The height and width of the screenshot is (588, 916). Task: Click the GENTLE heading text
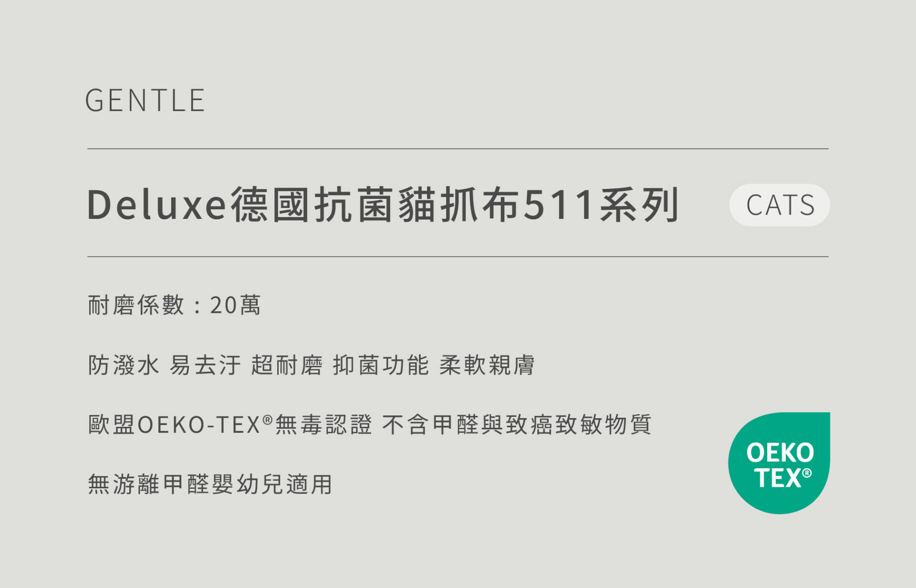pyautogui.click(x=146, y=101)
